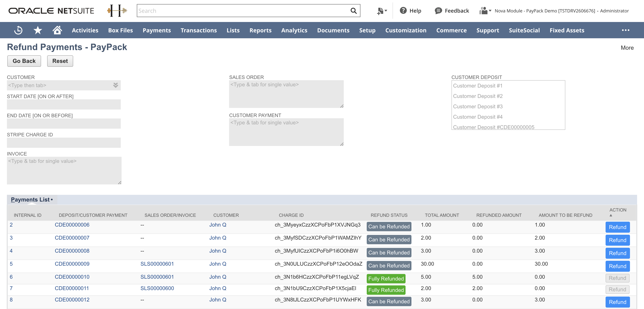Select the Payments List tab
The width and height of the screenshot is (644, 309).
point(32,199)
